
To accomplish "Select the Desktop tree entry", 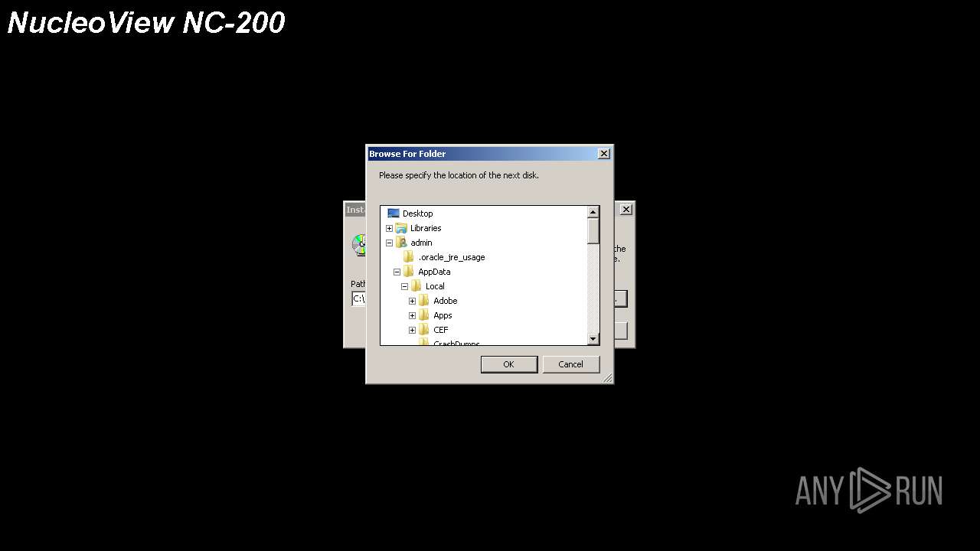I will [x=418, y=214].
